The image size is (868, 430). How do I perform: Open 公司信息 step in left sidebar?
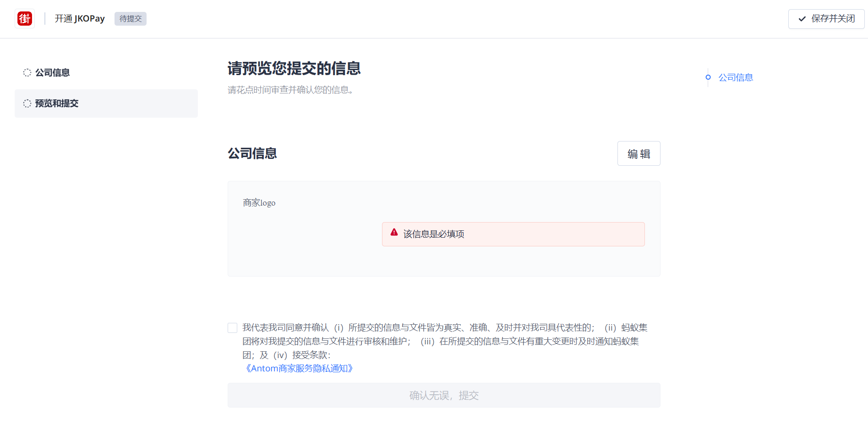pyautogui.click(x=52, y=72)
